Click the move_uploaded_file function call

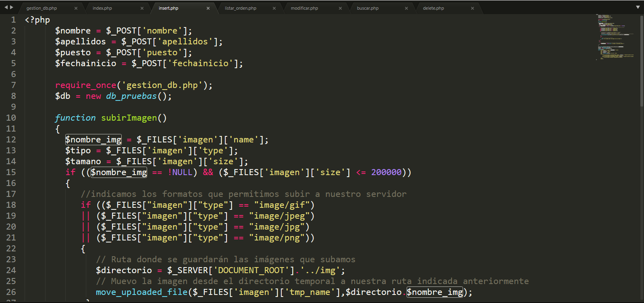tap(142, 292)
